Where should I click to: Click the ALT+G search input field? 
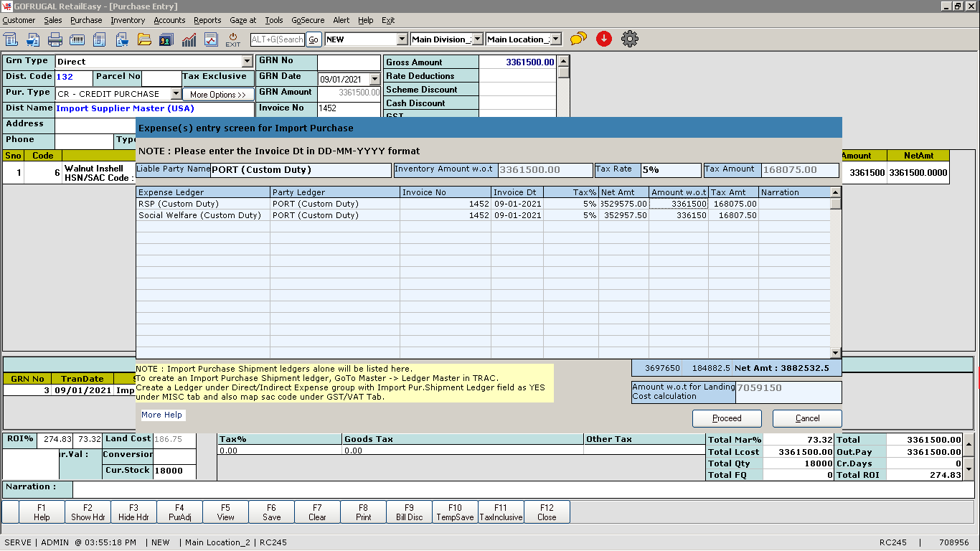click(278, 39)
